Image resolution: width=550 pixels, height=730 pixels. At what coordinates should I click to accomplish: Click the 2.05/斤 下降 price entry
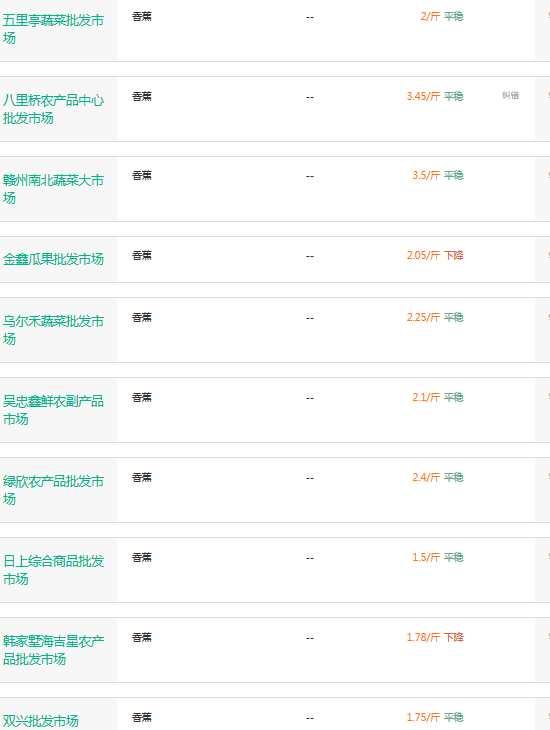tap(435, 256)
